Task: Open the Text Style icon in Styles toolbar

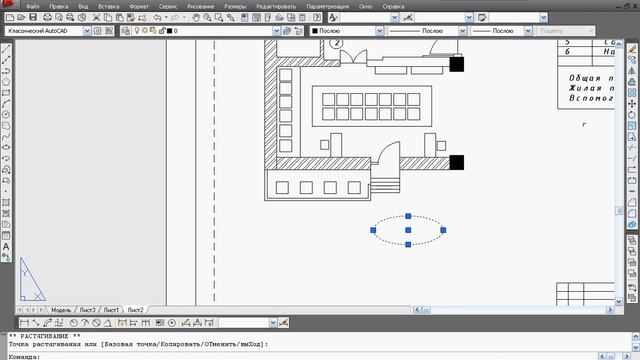Action: (x=333, y=18)
